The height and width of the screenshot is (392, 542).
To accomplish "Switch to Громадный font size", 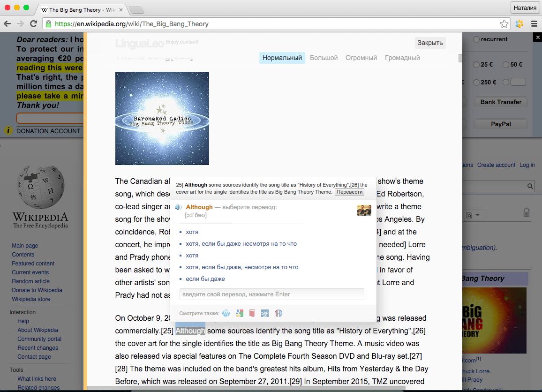I will (402, 58).
